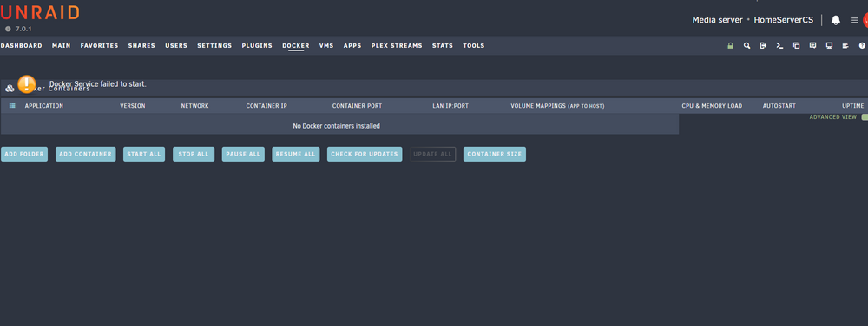Open system info via the monitor icon
The image size is (868, 326).
[x=829, y=46]
